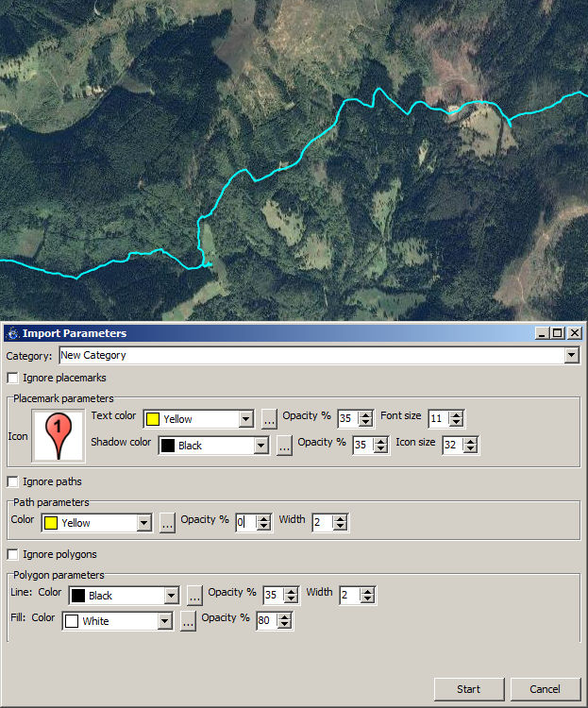Open polygon fill color ellipsis button
The height and width of the screenshot is (708, 588).
coord(188,621)
